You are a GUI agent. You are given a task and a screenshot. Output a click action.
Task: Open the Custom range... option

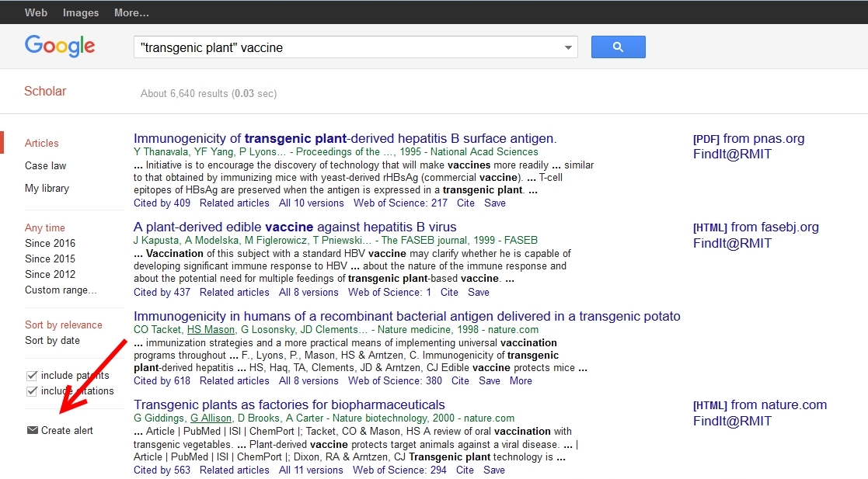coord(61,290)
